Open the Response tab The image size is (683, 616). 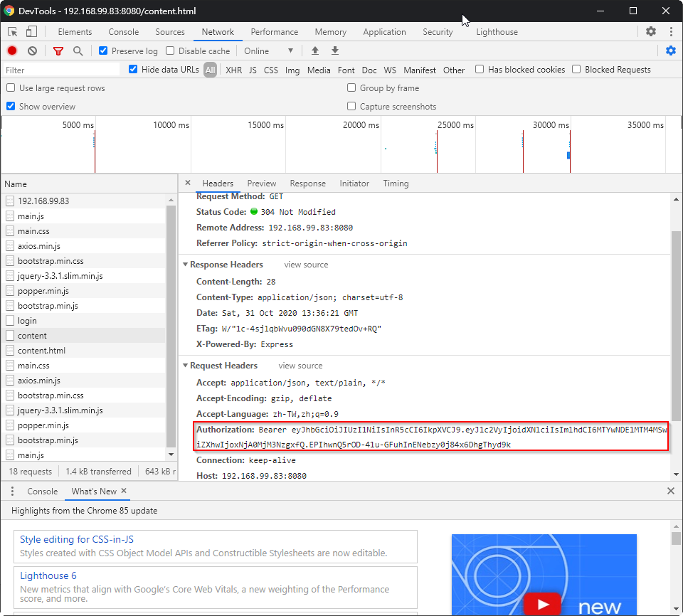click(308, 184)
